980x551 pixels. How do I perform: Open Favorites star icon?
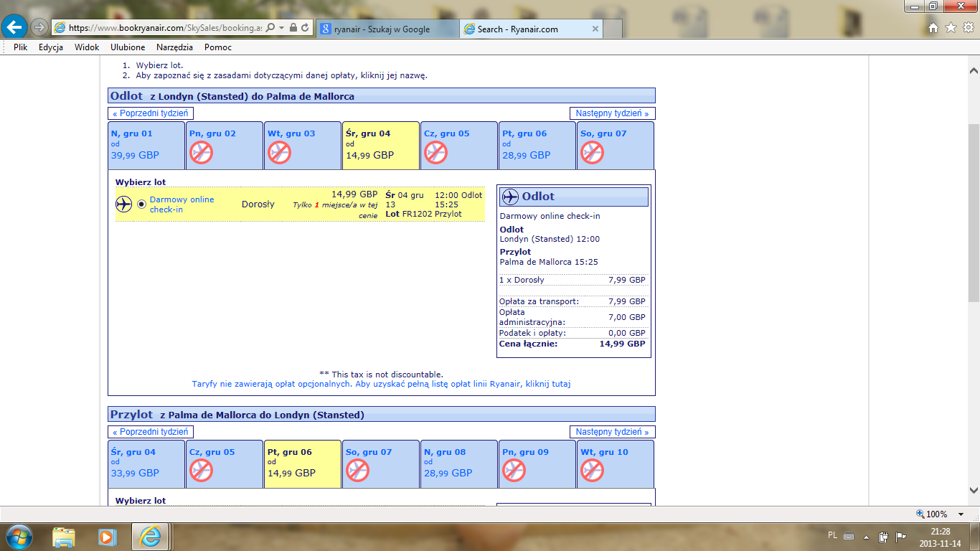point(951,28)
